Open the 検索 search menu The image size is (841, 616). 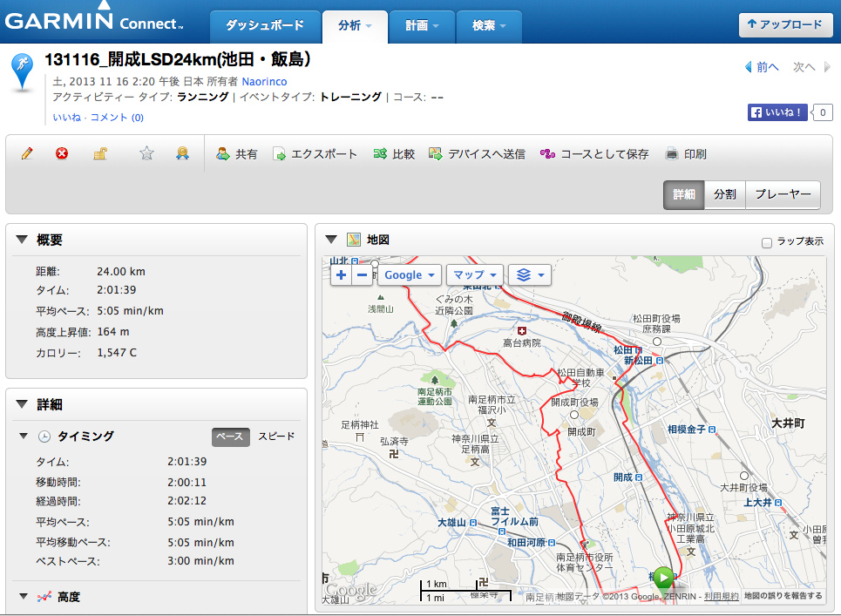(x=489, y=26)
